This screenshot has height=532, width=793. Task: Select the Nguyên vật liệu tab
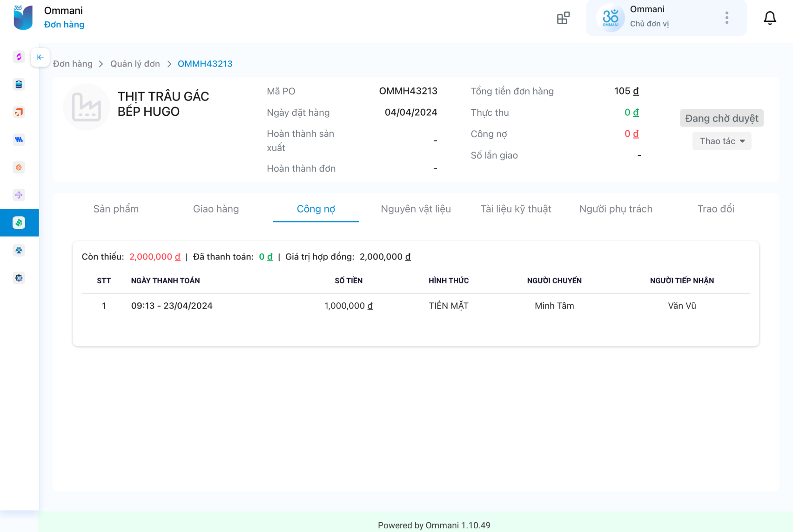coord(416,209)
